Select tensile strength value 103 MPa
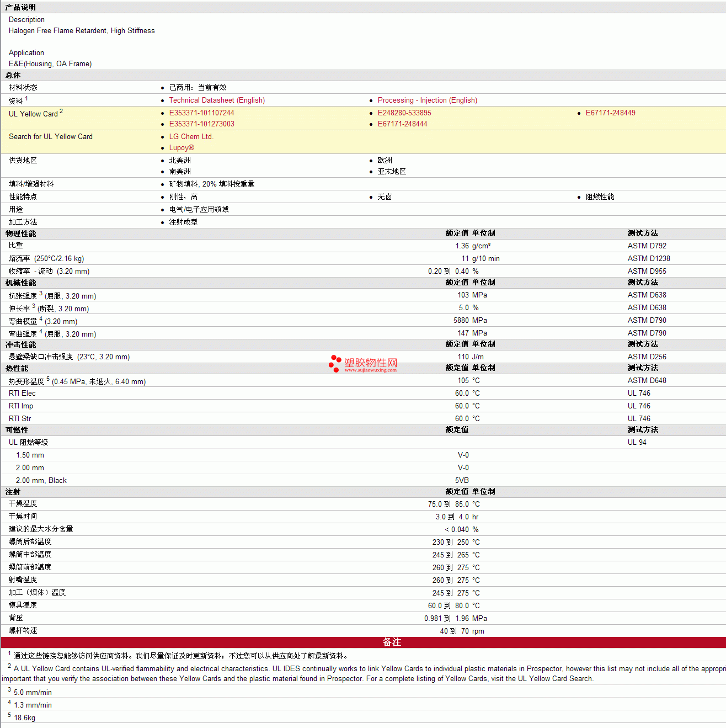726x728 pixels. [472, 295]
